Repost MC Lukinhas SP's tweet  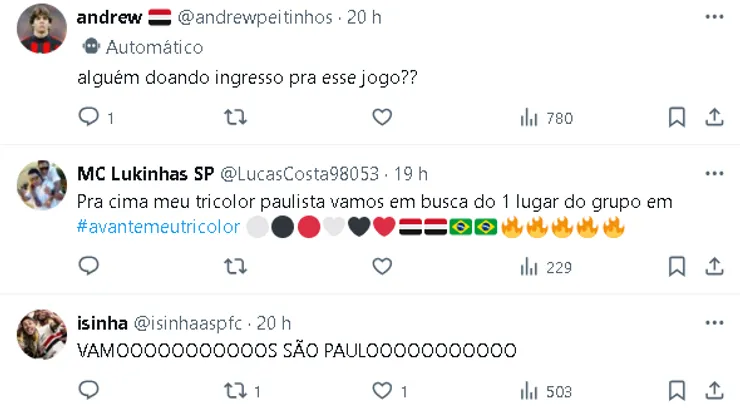[x=235, y=266]
